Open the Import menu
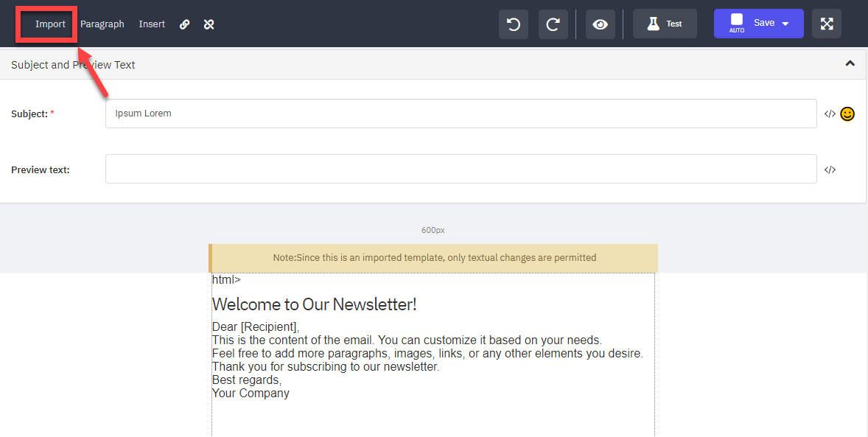The image size is (868, 437). (50, 24)
